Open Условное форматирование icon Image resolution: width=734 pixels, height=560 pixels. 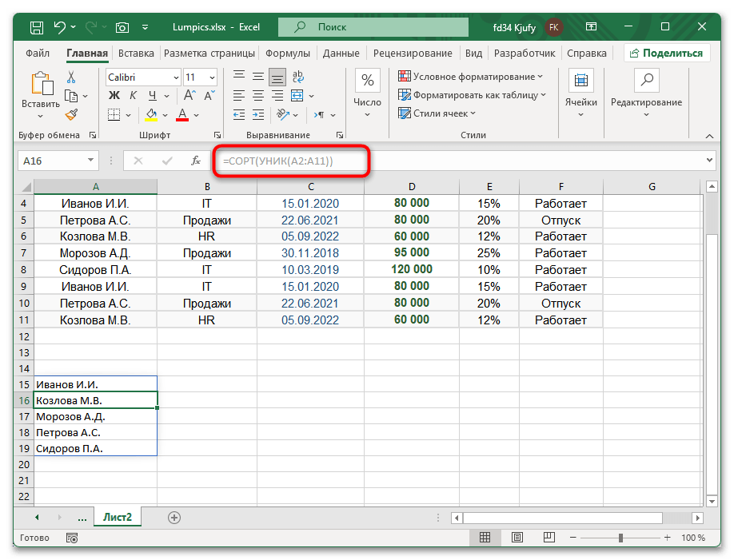[x=405, y=75]
